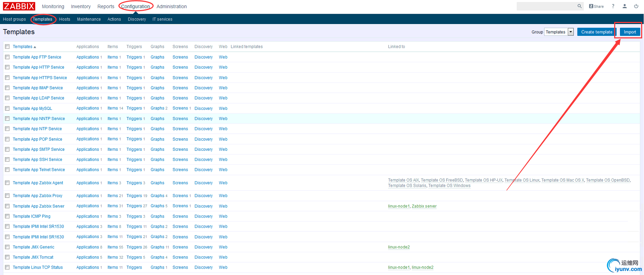
Task: Click the Zabbix logo
Action: [x=19, y=6]
